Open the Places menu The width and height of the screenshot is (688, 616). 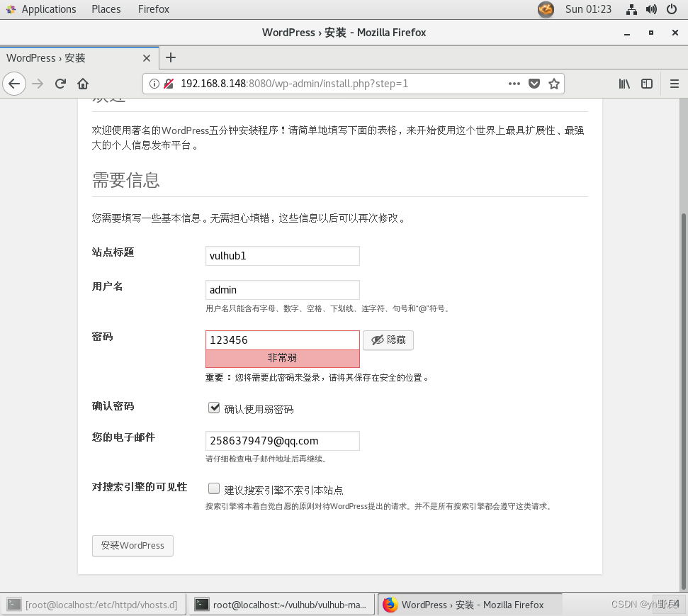106,9
